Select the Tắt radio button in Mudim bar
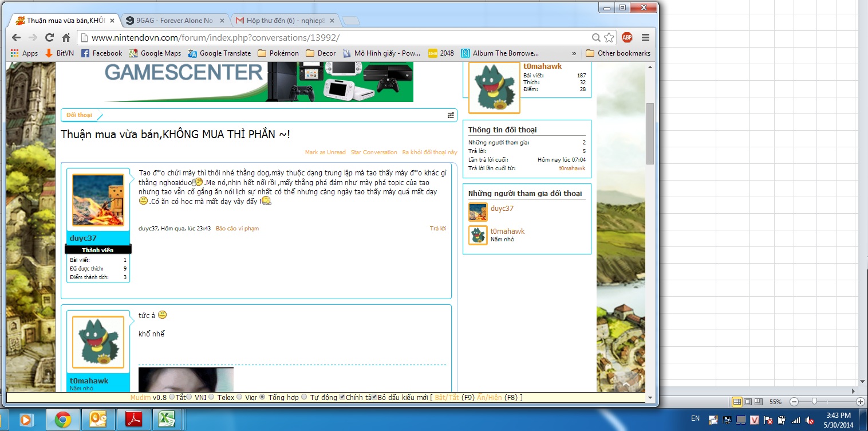This screenshot has width=868, height=431. 172,397
